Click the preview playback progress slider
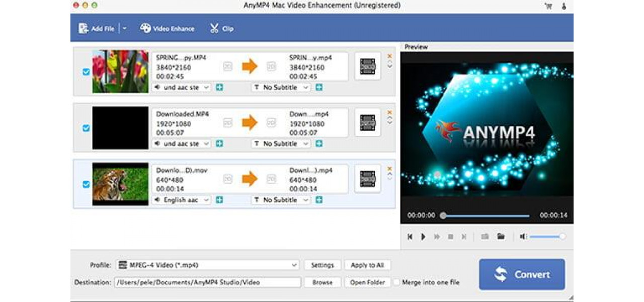This screenshot has width=644, height=302. coord(486,215)
